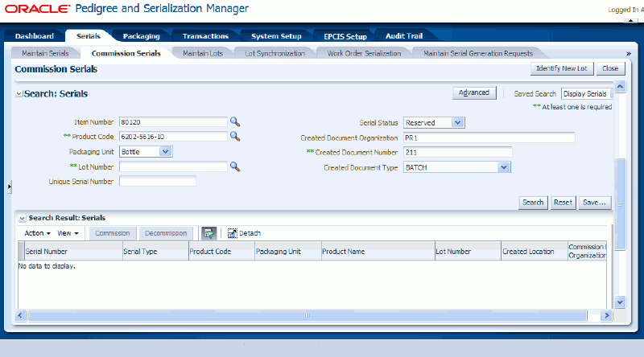Detach the Search Result table

pos(245,233)
